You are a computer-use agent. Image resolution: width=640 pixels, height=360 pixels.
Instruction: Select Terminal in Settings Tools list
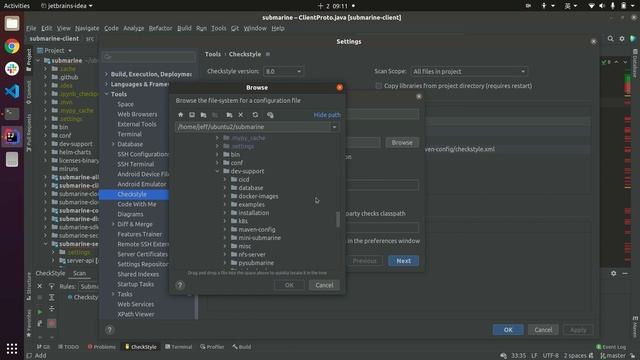pos(129,134)
